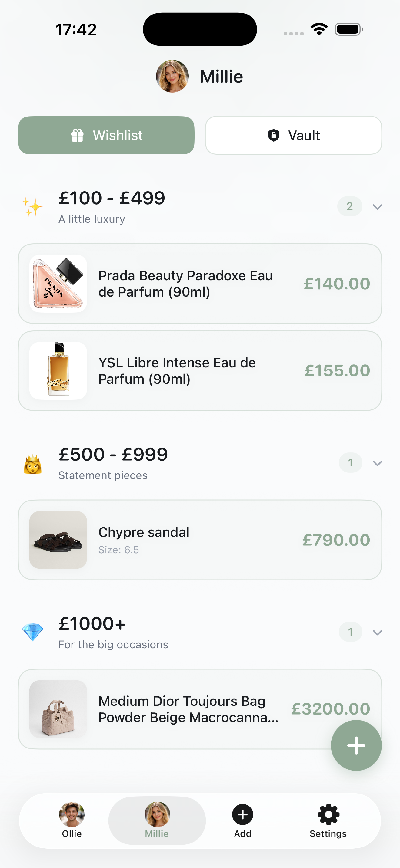This screenshot has height=868, width=400.
Task: Select the Millie tab in bottom bar
Action: (157, 820)
